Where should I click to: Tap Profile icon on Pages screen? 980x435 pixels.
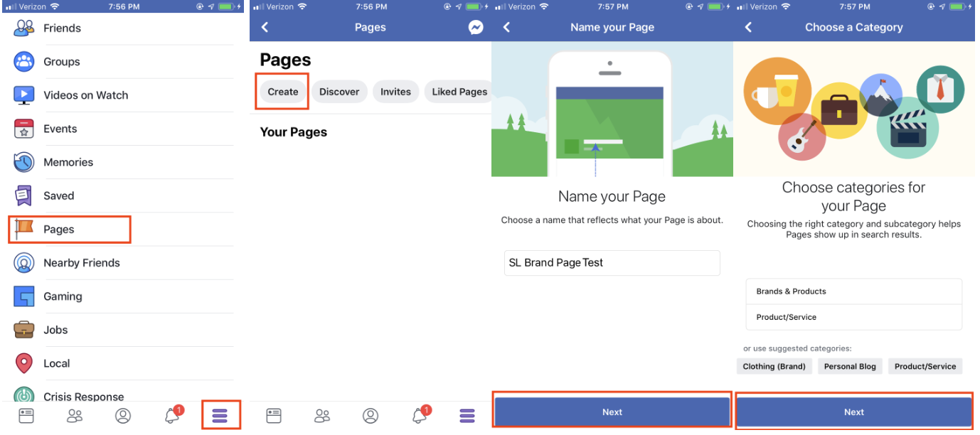370,416
